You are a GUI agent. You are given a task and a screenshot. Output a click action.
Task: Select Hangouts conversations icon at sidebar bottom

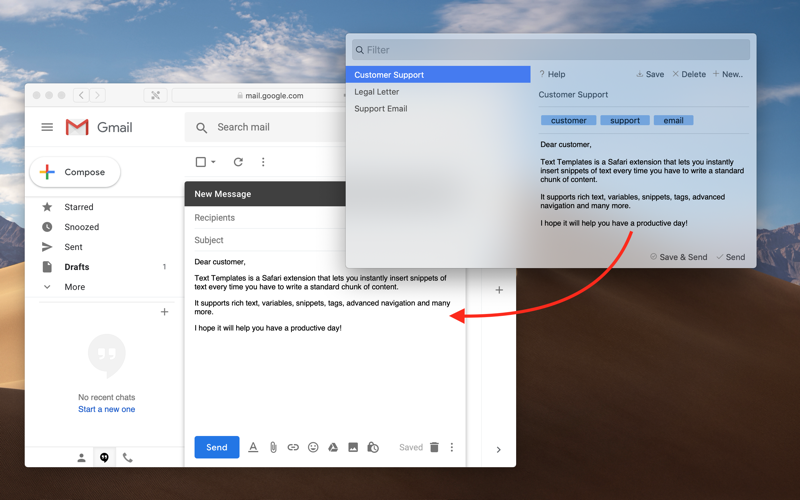[104, 458]
